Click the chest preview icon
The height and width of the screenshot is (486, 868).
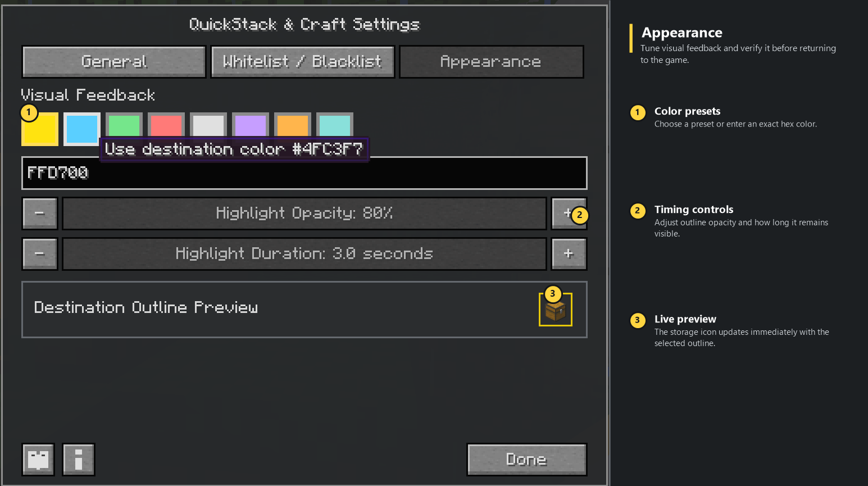click(556, 310)
